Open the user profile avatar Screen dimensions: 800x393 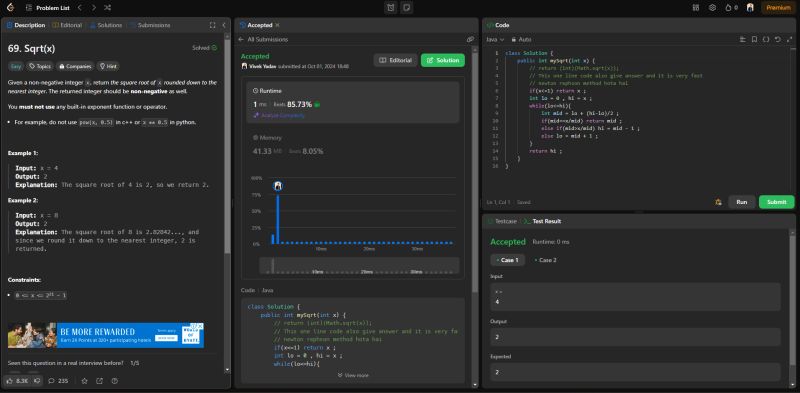(x=750, y=8)
